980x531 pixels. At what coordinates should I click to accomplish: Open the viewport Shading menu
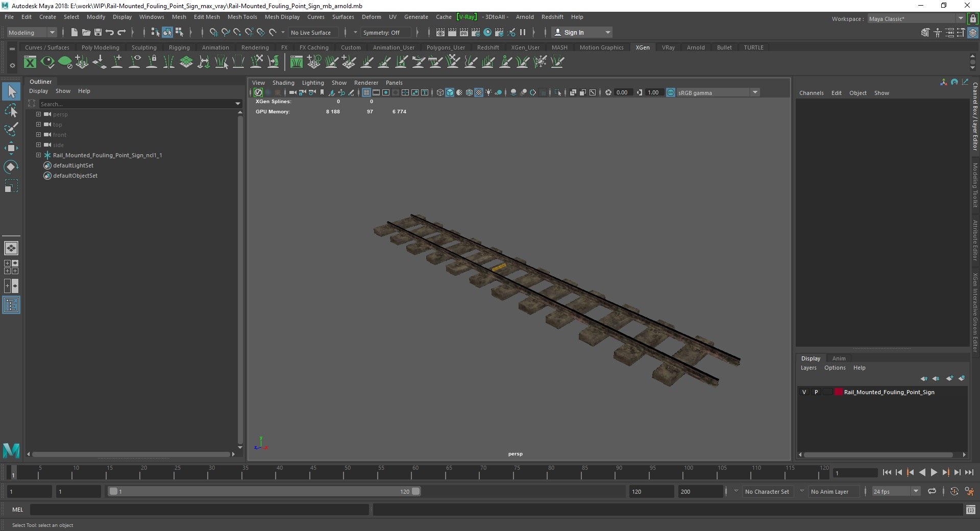283,83
